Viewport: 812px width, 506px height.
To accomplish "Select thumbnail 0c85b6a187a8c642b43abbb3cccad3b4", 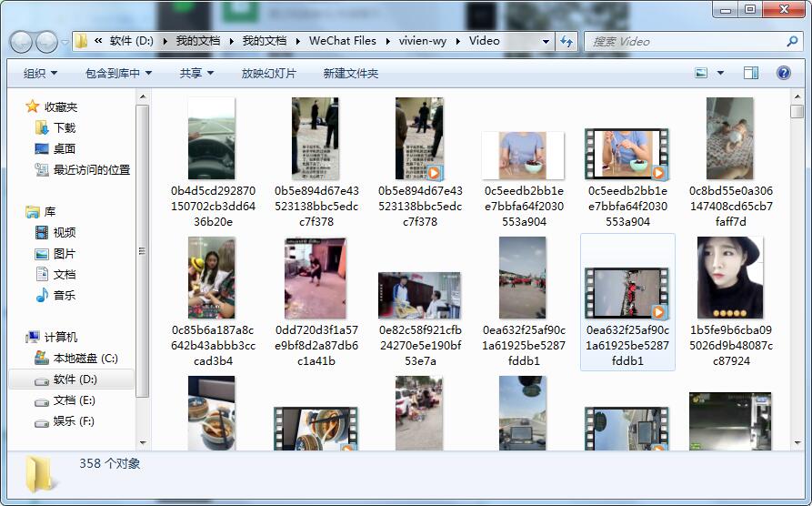I will click(x=211, y=278).
